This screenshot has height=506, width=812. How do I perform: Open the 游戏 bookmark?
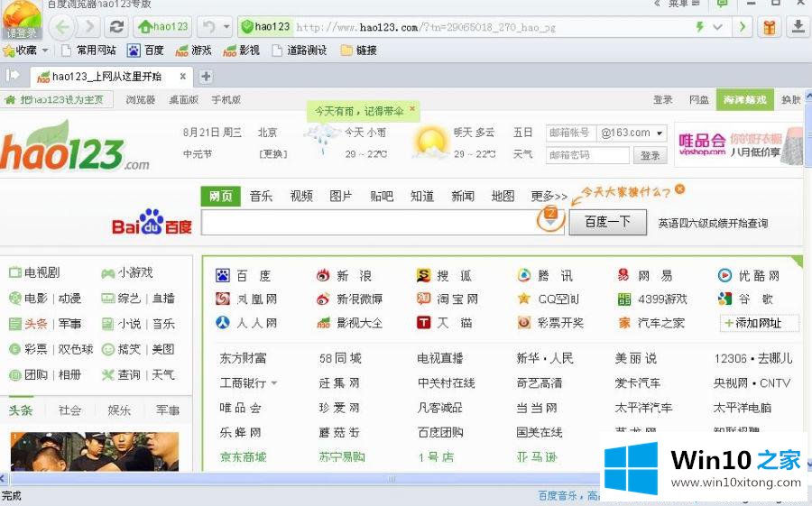coord(194,51)
